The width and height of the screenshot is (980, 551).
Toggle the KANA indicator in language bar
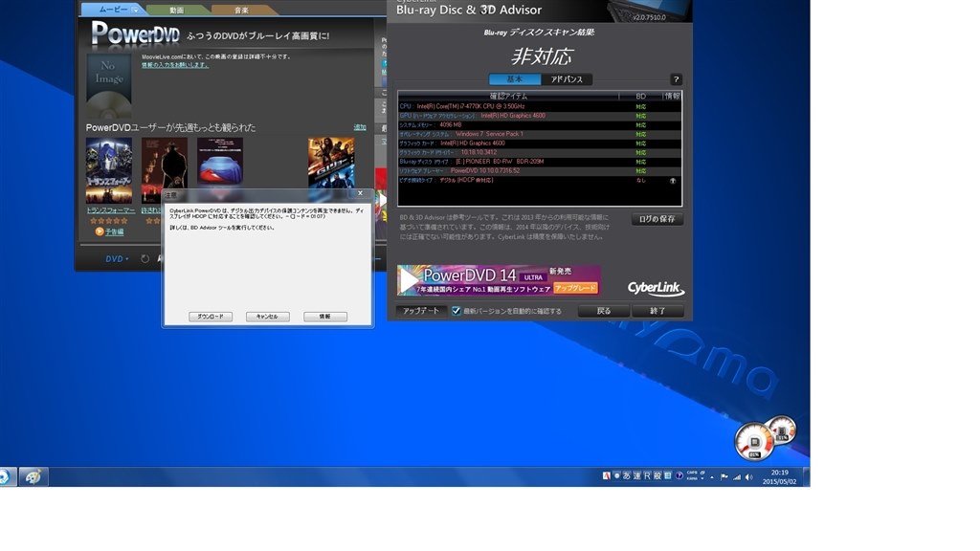[692, 479]
